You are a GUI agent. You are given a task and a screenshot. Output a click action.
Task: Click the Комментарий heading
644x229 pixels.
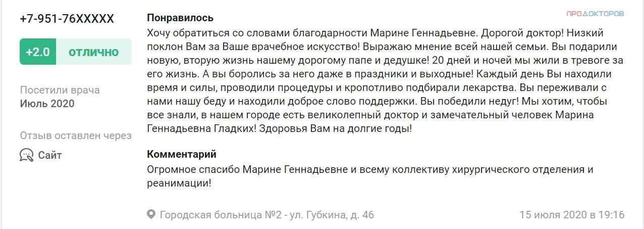(182, 154)
